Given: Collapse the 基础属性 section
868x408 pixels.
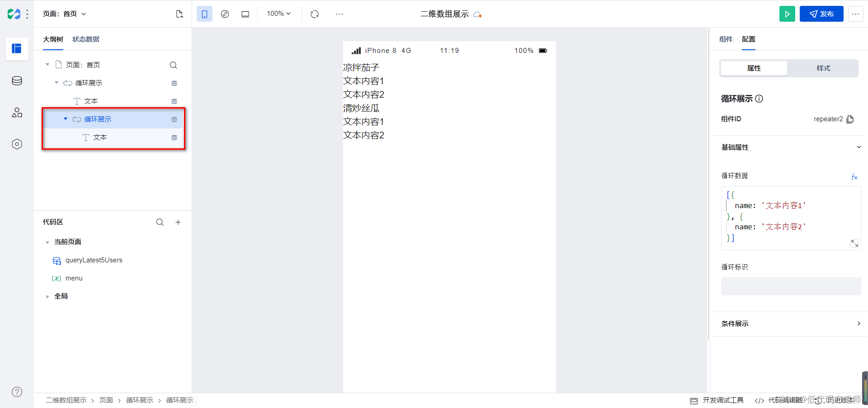Looking at the screenshot, I should tap(859, 147).
